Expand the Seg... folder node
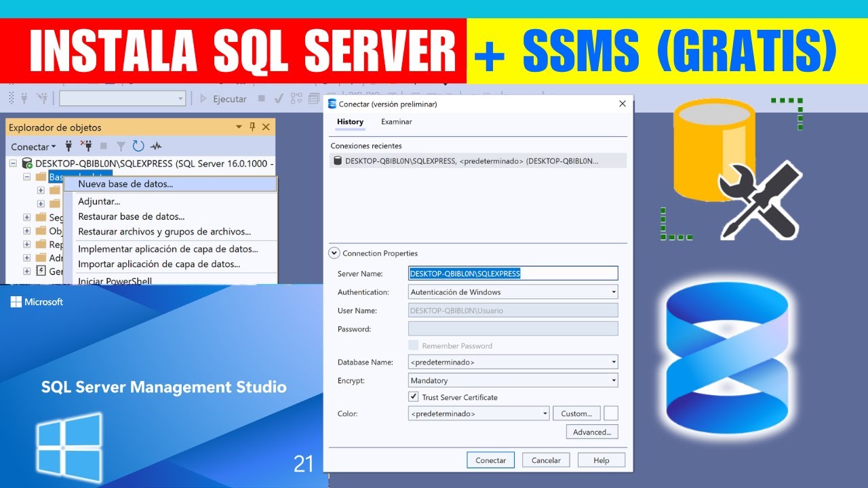This screenshot has width=868, height=488. [x=27, y=218]
